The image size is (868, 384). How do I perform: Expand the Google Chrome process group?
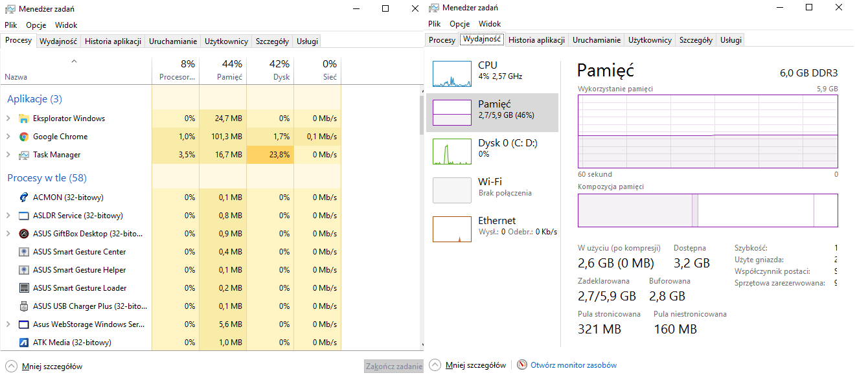point(8,137)
